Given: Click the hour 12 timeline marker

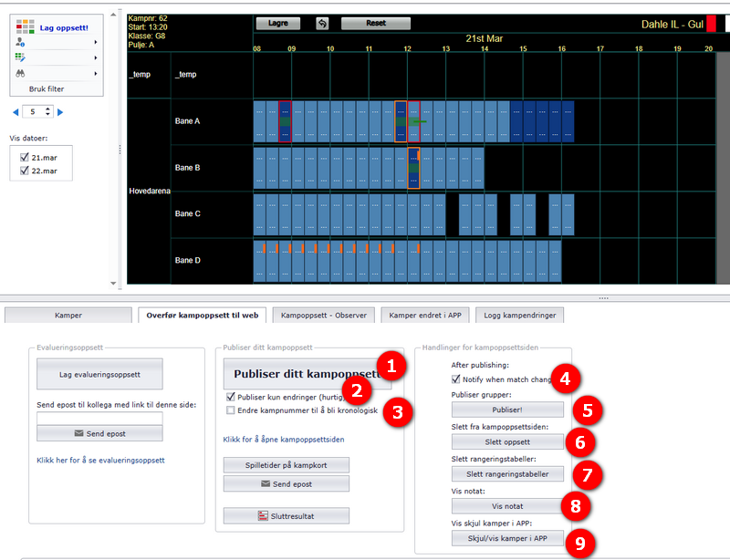Looking at the screenshot, I should tap(407, 48).
